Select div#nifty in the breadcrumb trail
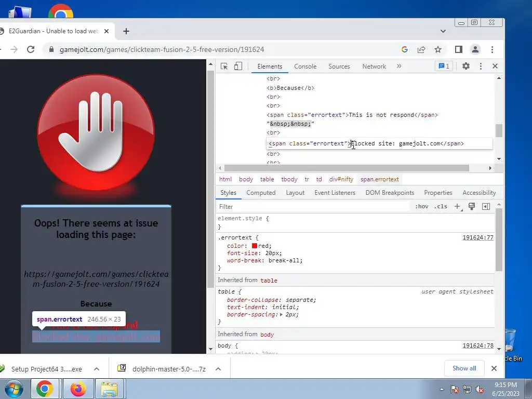Image resolution: width=532 pixels, height=399 pixels. click(341, 179)
